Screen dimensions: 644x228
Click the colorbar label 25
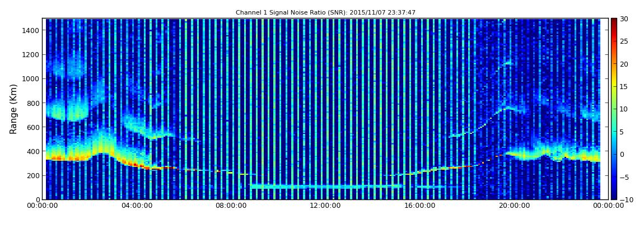(x=625, y=41)
